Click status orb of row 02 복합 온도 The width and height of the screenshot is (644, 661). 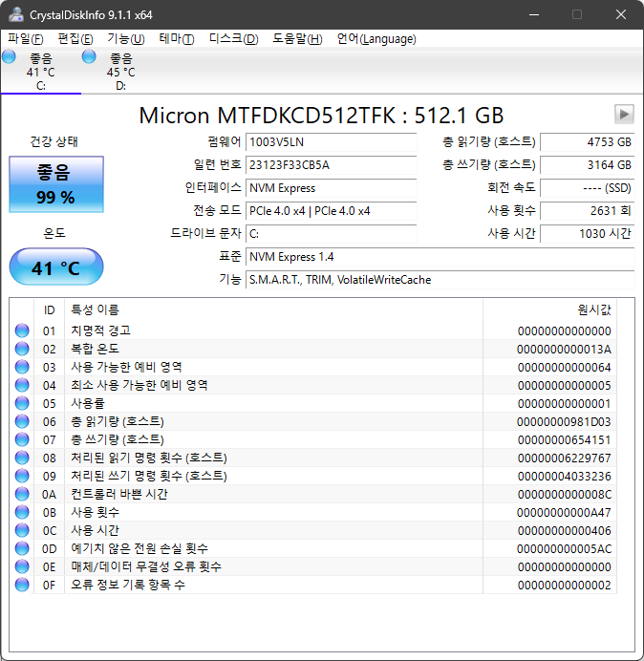click(22, 349)
